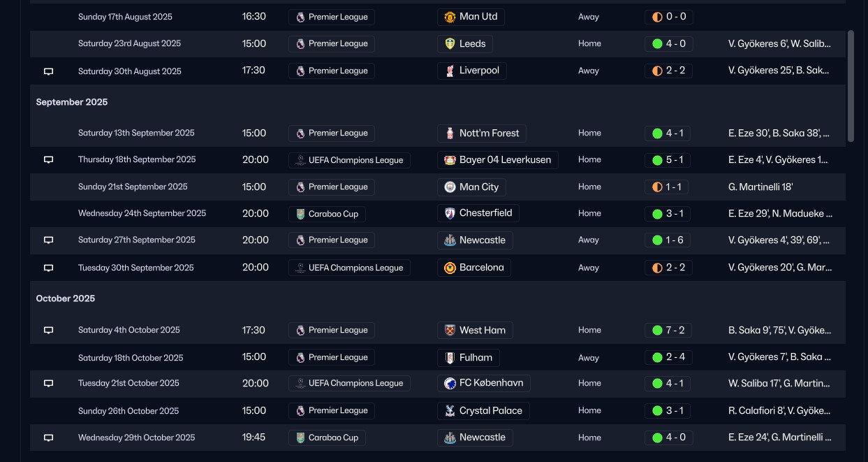Click the vertical scrollbar on fixtures list
Image resolution: width=868 pixels, height=462 pixels.
851,85
